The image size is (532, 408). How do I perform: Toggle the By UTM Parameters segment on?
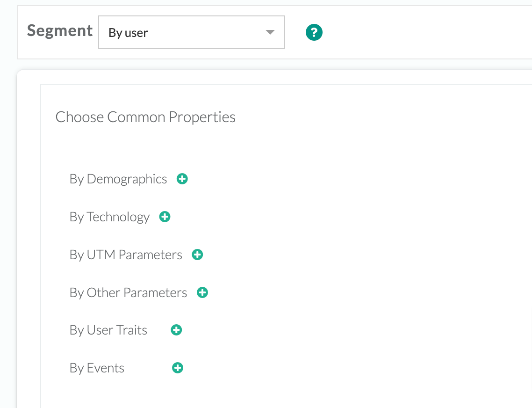197,255
